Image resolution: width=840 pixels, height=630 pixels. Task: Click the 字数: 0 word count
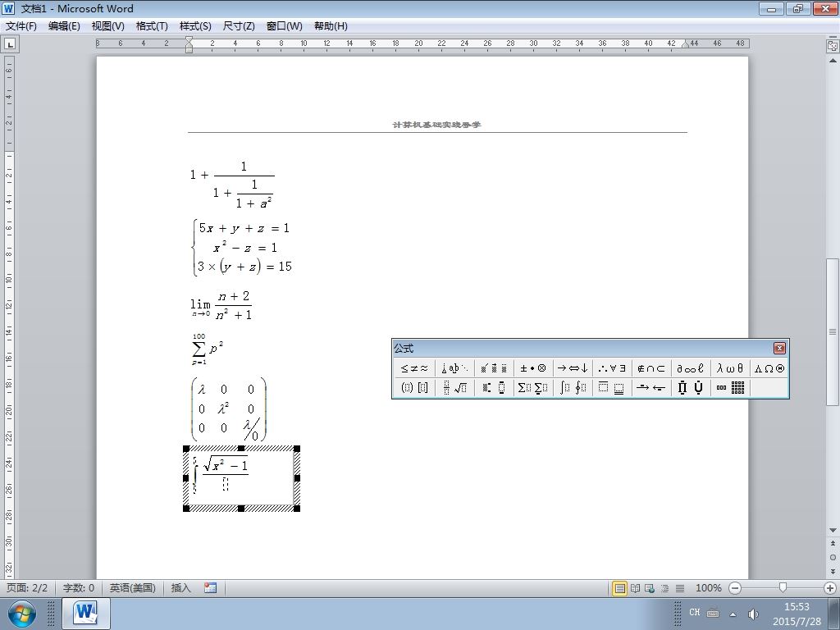pos(79,588)
